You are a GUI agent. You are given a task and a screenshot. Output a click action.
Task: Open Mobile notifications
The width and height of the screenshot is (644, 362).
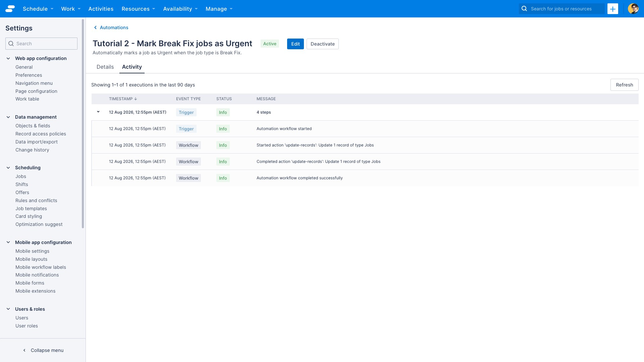[x=37, y=275]
